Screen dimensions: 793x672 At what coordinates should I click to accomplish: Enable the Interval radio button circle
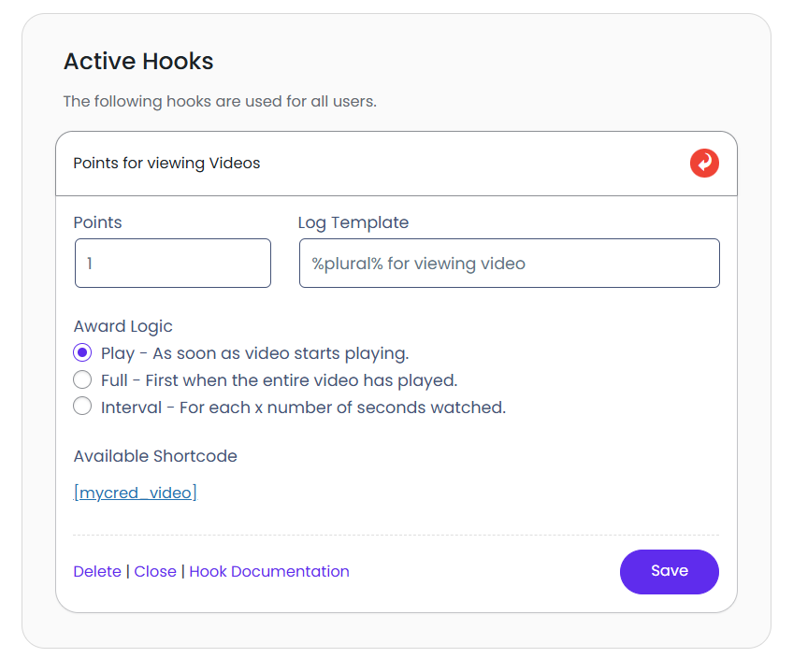click(82, 406)
